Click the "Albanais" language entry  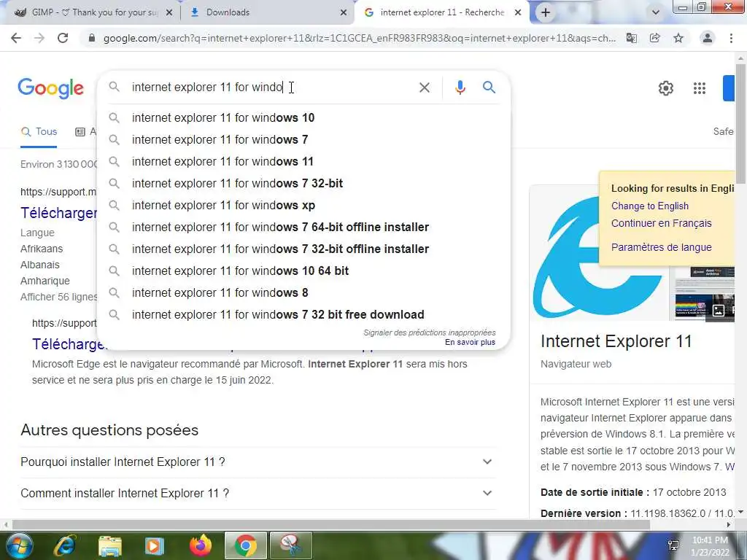[40, 265]
